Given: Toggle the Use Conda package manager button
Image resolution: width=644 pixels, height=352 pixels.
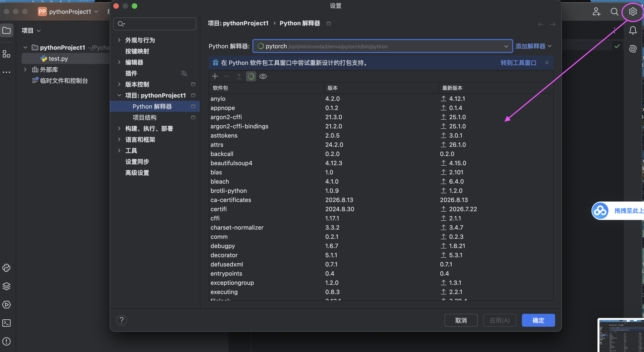Looking at the screenshot, I should 251,76.
